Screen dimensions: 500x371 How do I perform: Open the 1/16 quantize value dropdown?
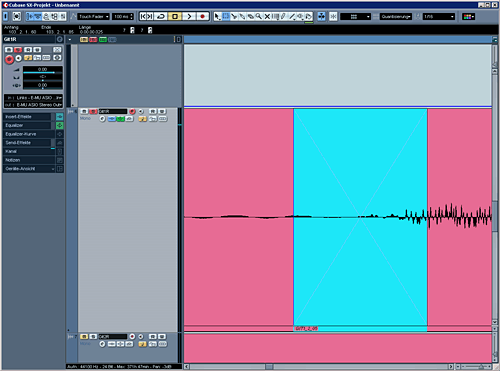439,16
